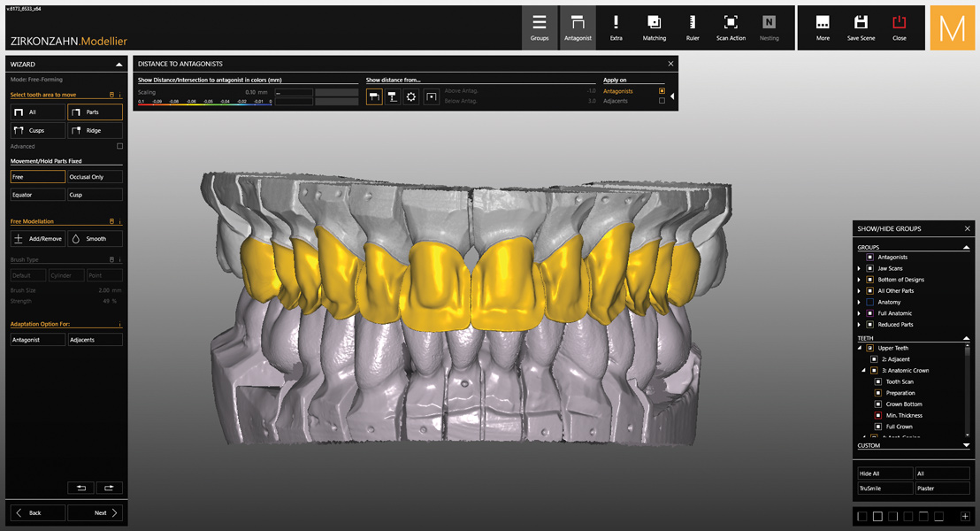980x531 pixels.
Task: Toggle visibility of Jaw Scans group
Action: pyautogui.click(x=870, y=268)
